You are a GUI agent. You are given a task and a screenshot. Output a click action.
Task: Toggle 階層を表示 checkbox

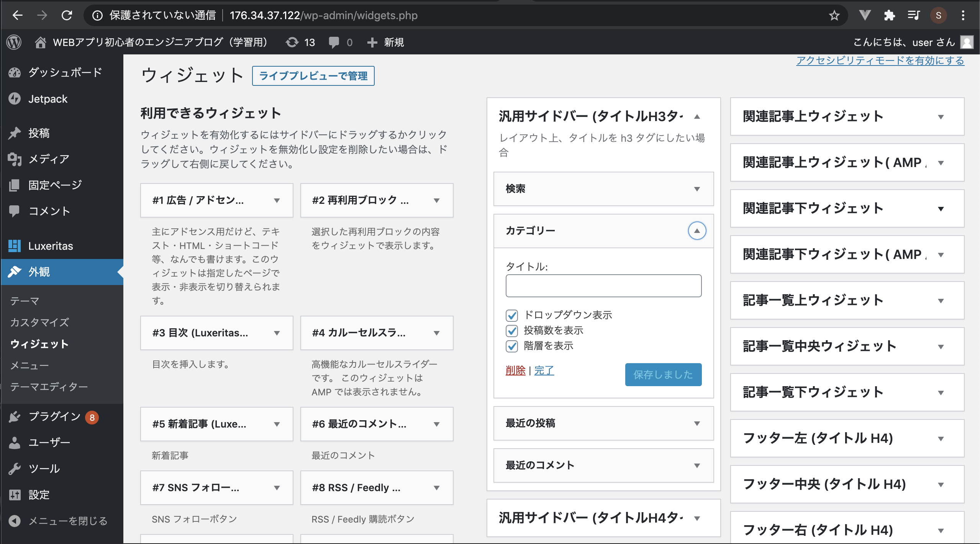click(512, 346)
